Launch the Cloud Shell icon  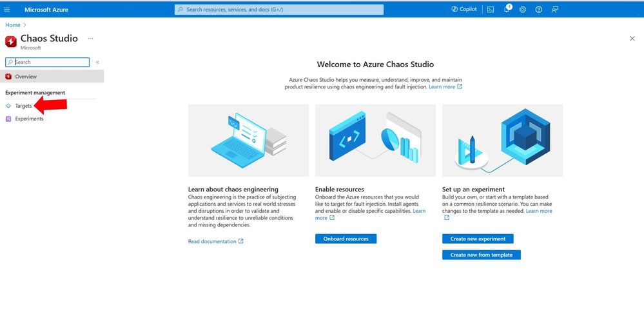pyautogui.click(x=491, y=10)
